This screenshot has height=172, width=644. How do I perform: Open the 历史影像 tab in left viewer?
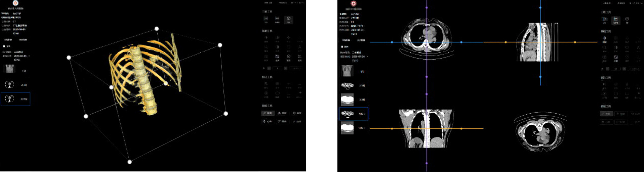[x=23, y=40]
